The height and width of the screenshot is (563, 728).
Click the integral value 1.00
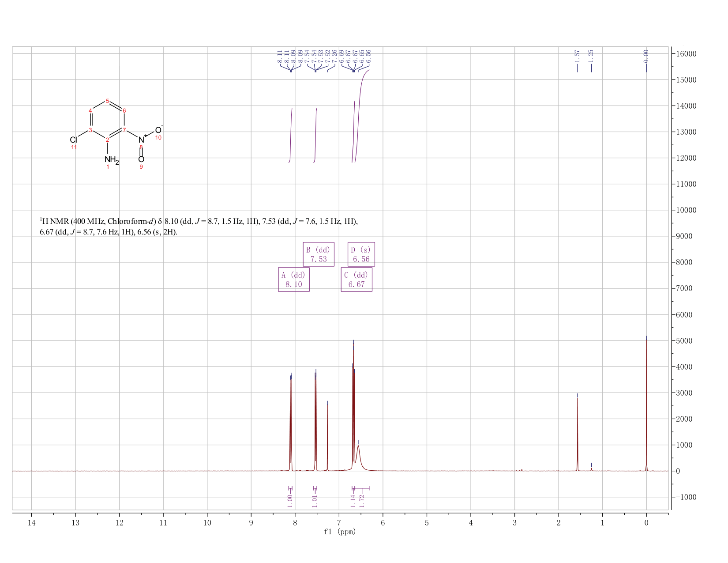coord(290,501)
